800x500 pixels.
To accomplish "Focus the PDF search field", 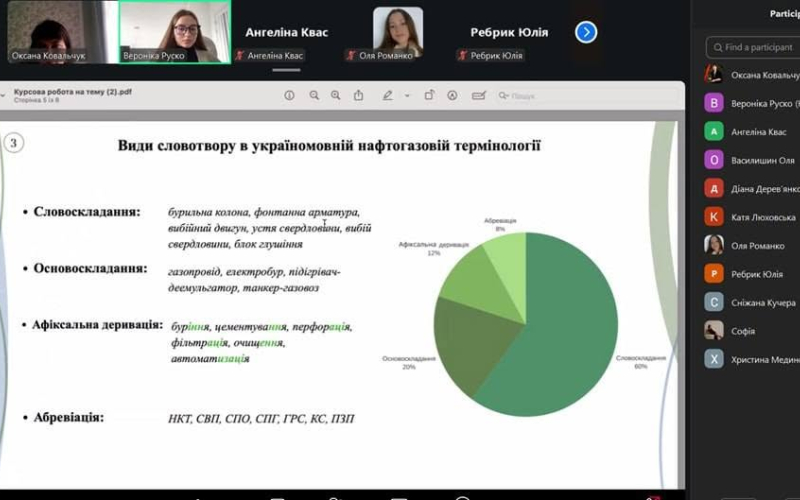I will click(587, 96).
